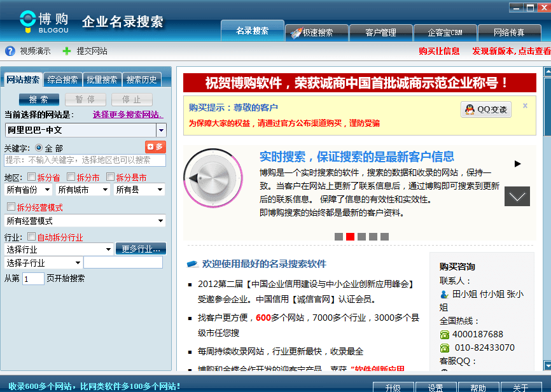This screenshot has width=551, height=392.
Task: Select 综合搜索 tab
Action: point(62,80)
